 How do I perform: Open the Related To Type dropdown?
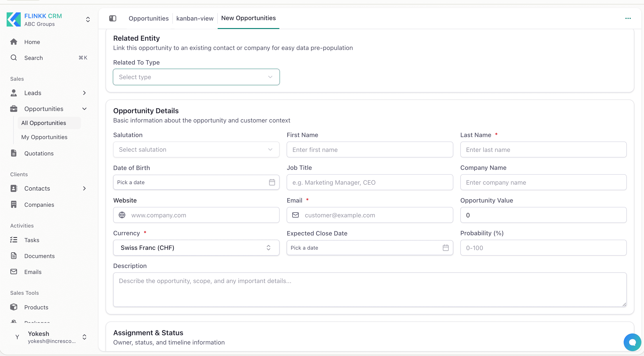click(196, 77)
